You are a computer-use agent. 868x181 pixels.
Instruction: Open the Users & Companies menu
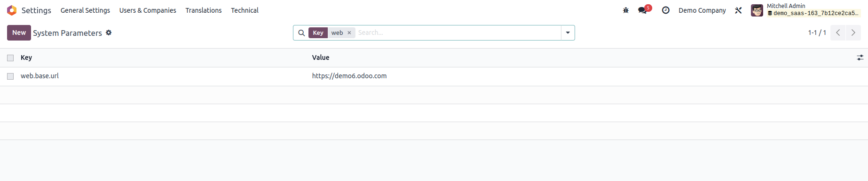click(148, 10)
